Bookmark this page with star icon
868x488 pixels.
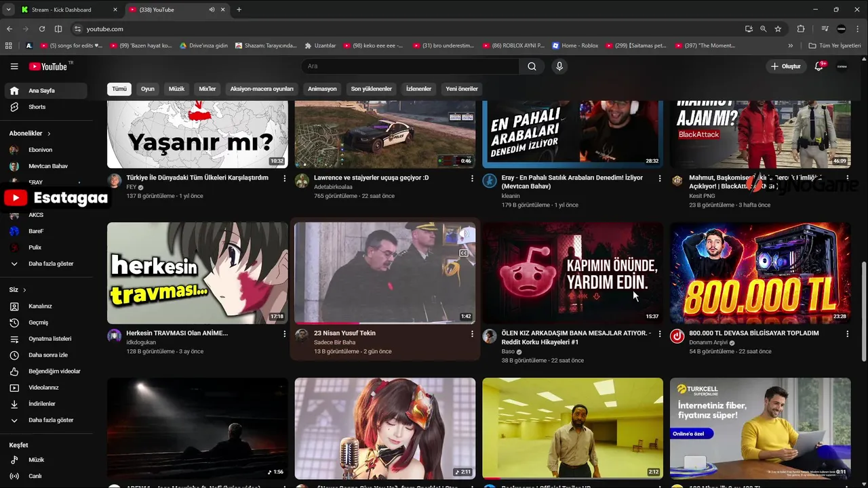[778, 29]
